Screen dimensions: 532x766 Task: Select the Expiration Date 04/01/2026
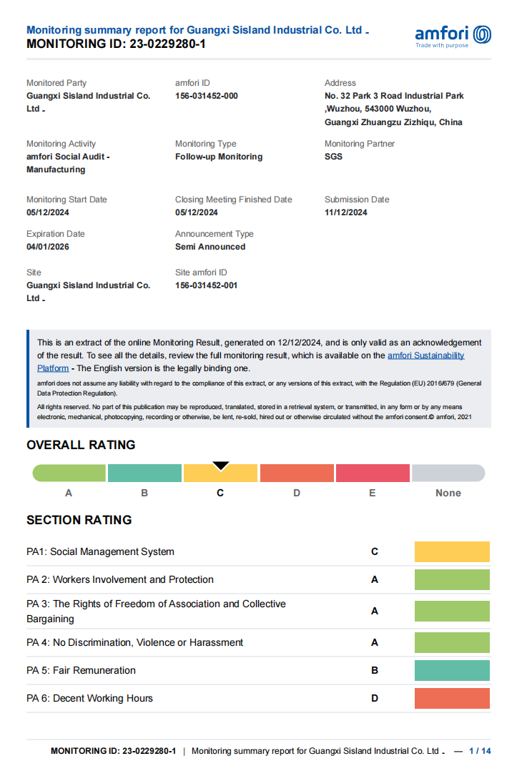click(x=48, y=247)
